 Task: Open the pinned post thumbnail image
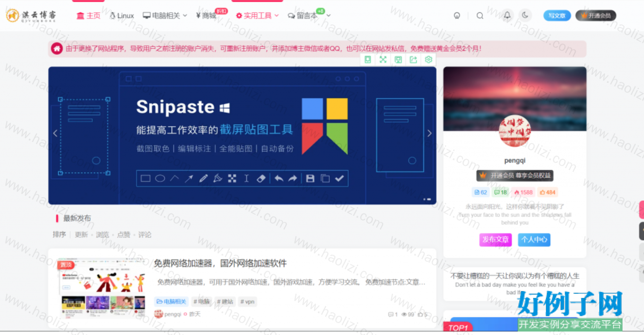pos(101,288)
